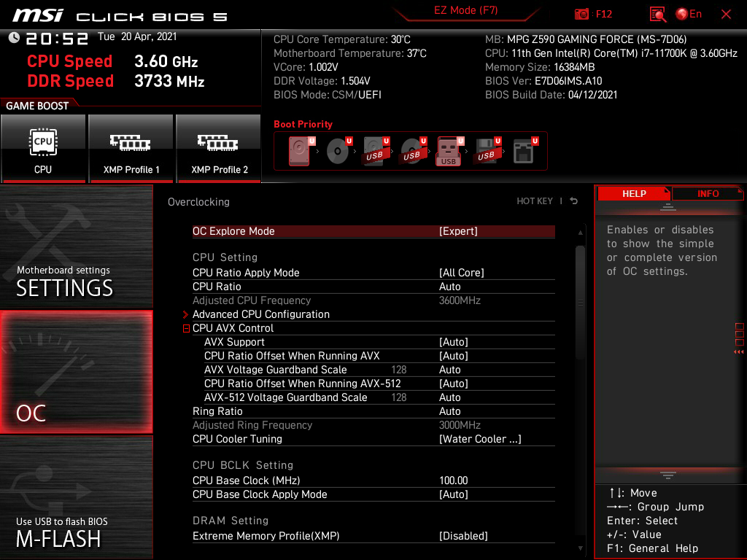Open the OC overclocking section
Viewport: 747px width, 560px height.
(x=76, y=372)
